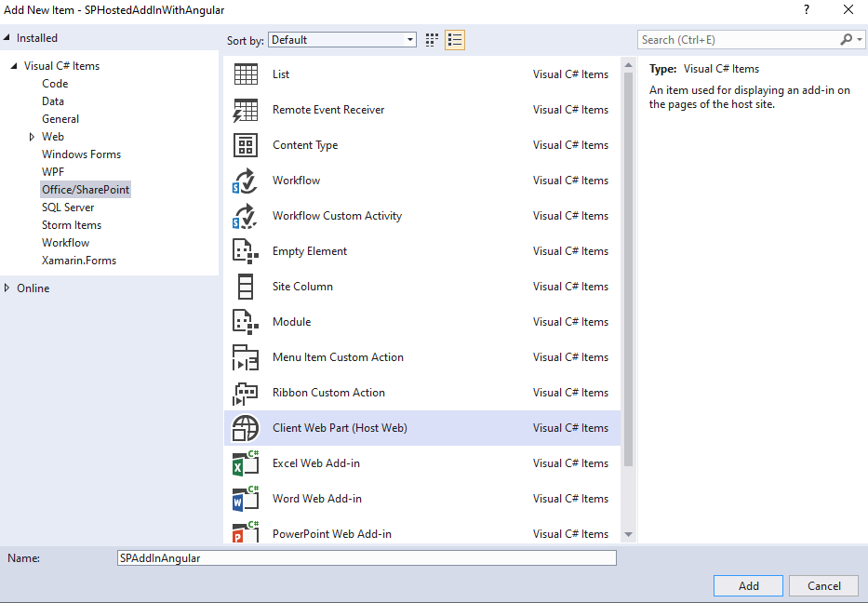The height and width of the screenshot is (603, 868).
Task: Select the SQL Server category
Action: click(x=68, y=208)
